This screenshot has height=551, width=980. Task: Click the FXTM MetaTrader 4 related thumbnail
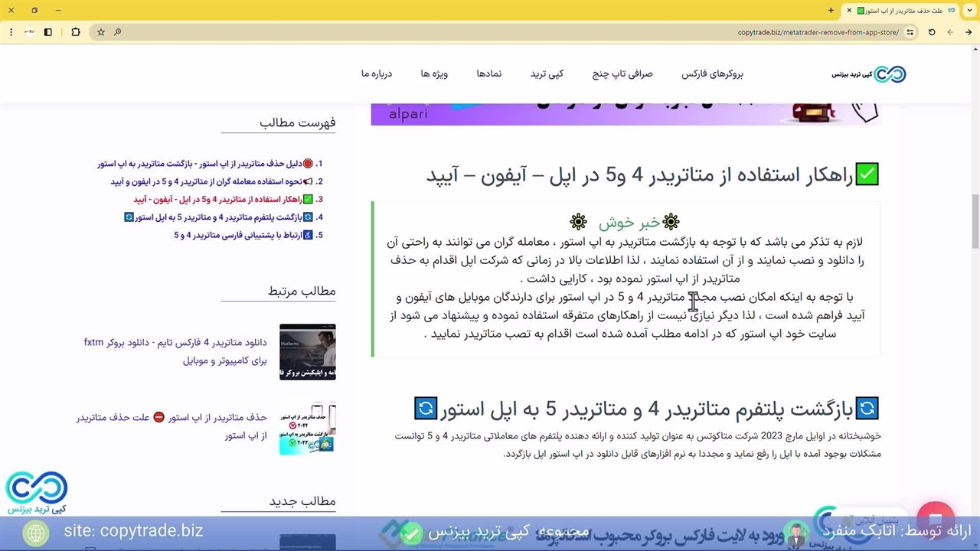click(307, 352)
